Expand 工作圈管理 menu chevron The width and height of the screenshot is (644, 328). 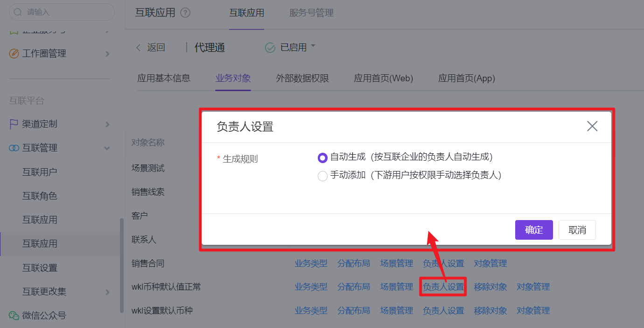[107, 54]
